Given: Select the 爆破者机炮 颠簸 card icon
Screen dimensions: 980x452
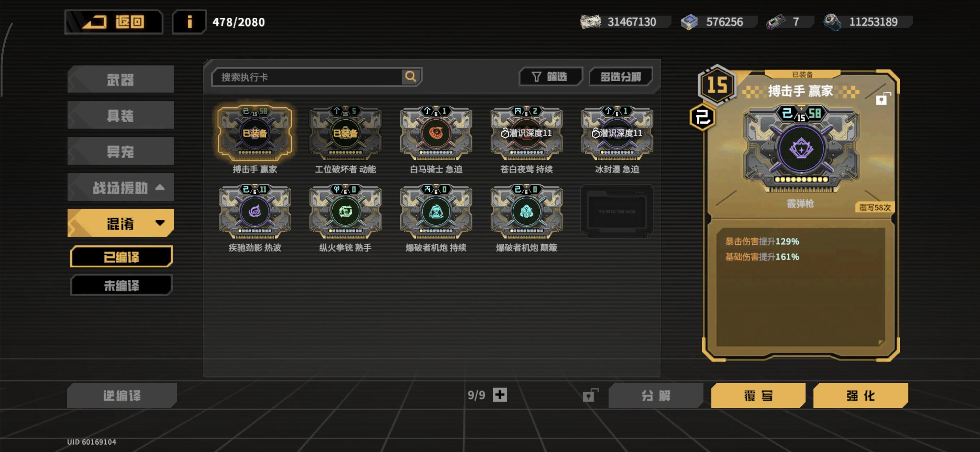Looking at the screenshot, I should (526, 211).
